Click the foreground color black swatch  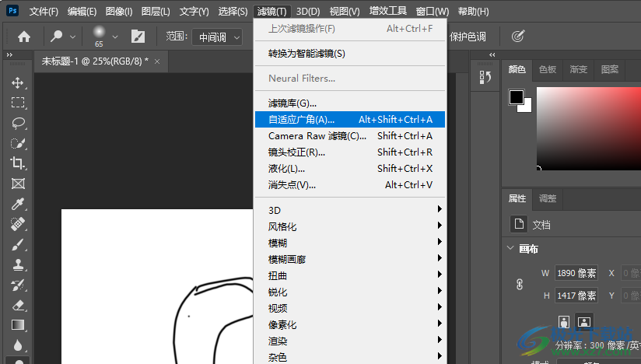[516, 96]
